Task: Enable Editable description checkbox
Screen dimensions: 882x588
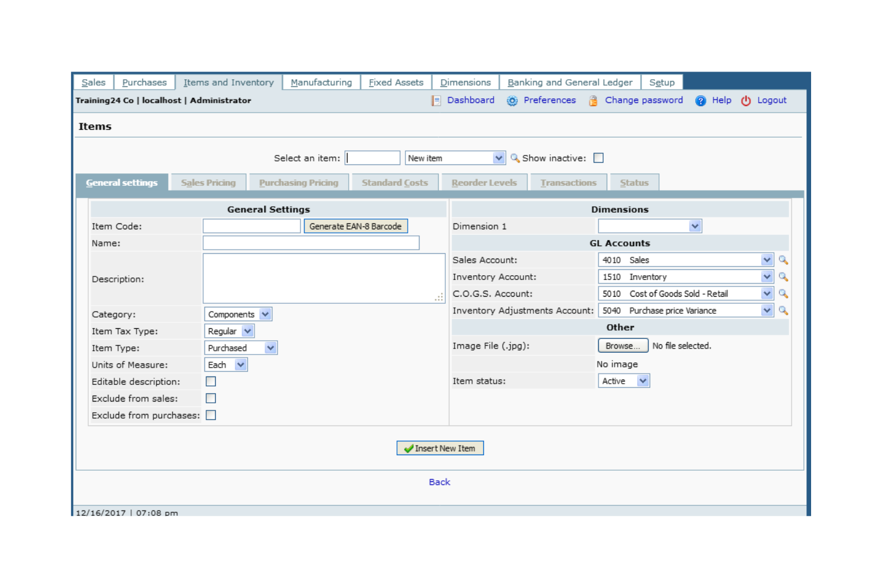Action: (x=210, y=381)
